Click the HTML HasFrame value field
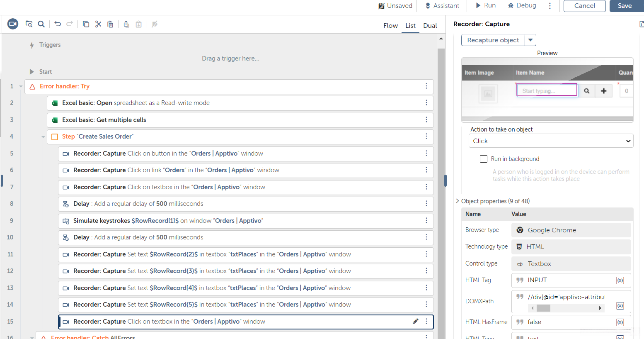 click(x=564, y=322)
